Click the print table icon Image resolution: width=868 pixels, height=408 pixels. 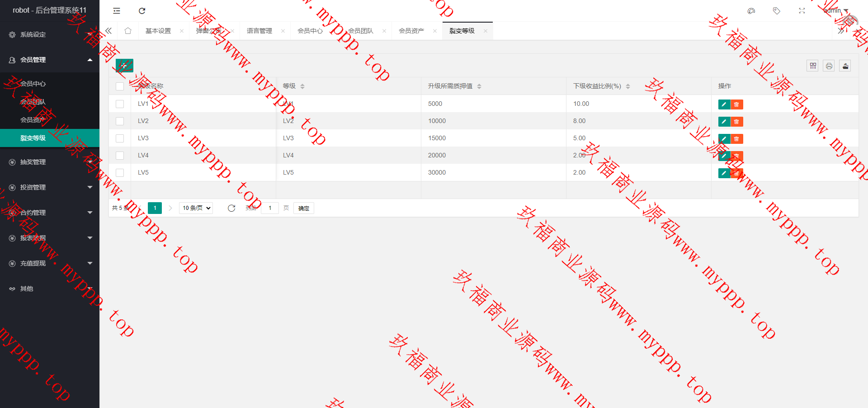[x=829, y=66]
